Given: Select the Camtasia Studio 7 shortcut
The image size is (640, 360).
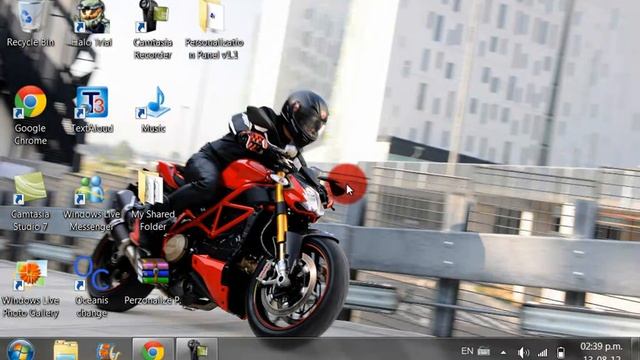Looking at the screenshot, I should click(30, 202).
